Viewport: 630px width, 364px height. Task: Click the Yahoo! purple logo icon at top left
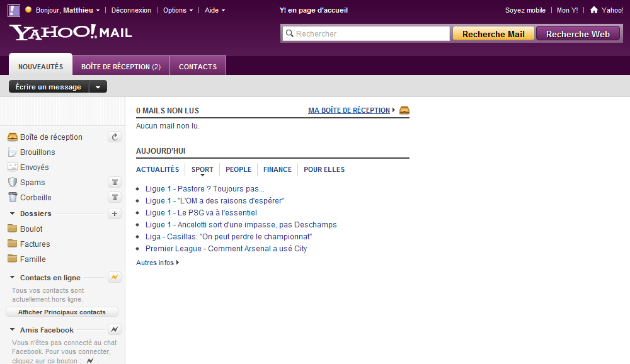(x=14, y=11)
